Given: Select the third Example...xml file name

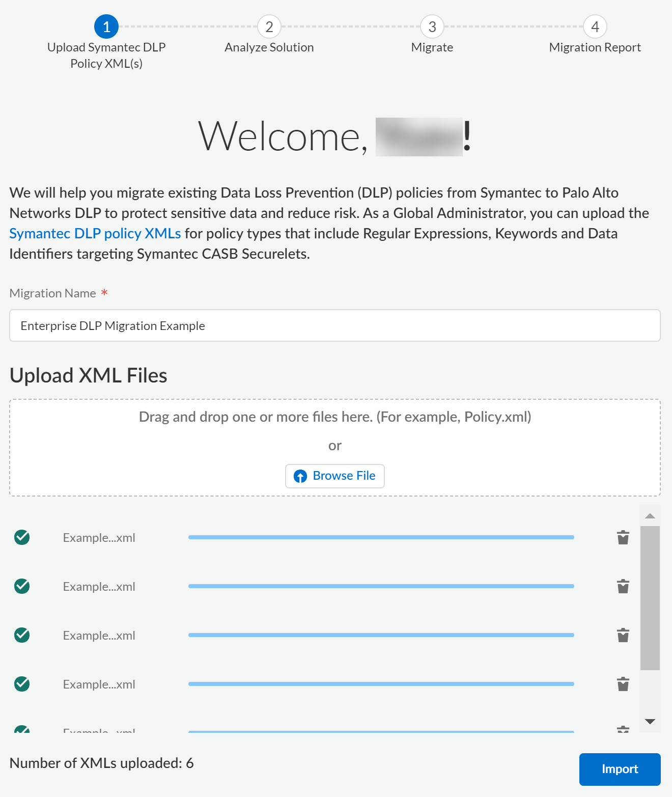Looking at the screenshot, I should 99,636.
